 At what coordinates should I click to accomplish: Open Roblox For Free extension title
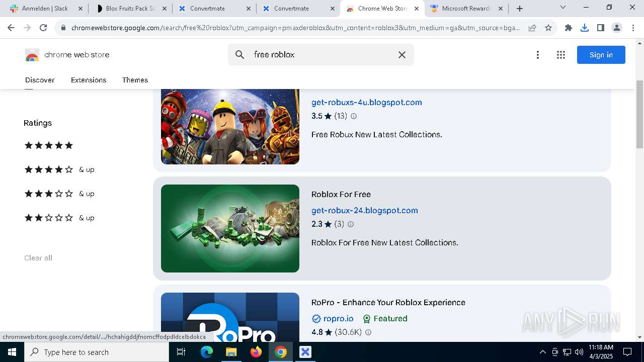341,194
